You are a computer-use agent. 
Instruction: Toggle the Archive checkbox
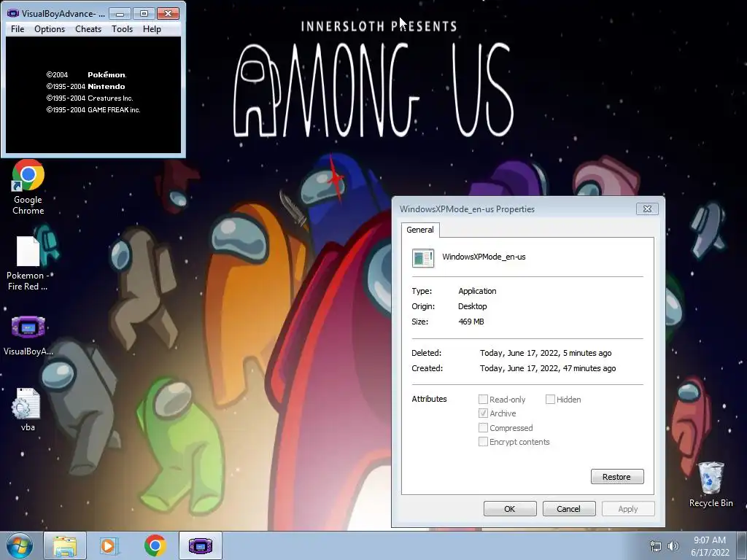coord(483,413)
